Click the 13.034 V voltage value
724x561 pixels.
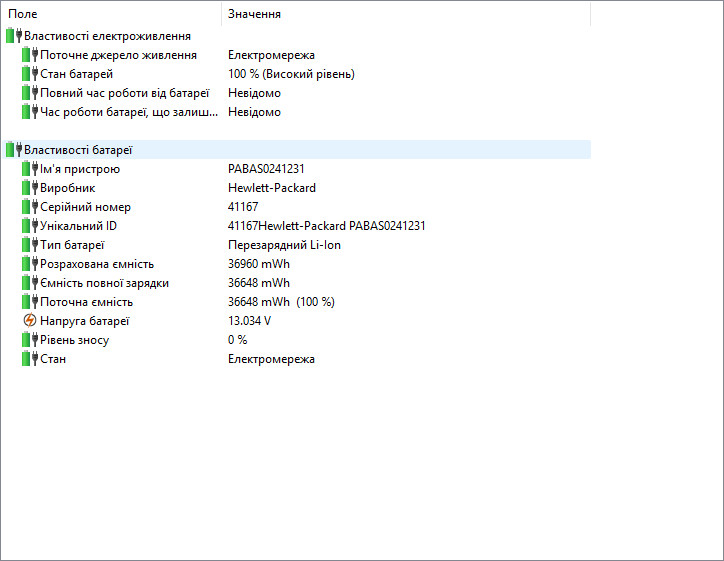(249, 321)
